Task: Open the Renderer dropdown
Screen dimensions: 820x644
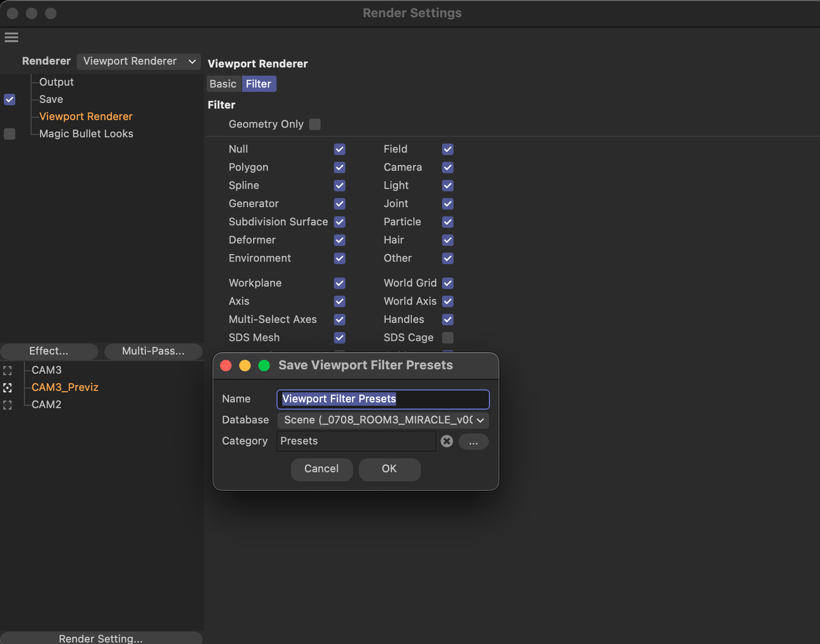Action: point(139,61)
